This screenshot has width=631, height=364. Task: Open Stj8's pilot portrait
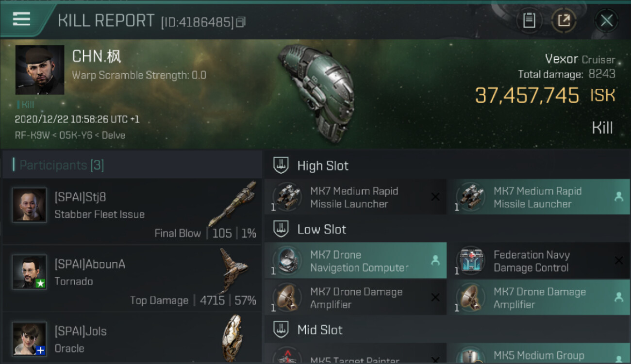(30, 205)
